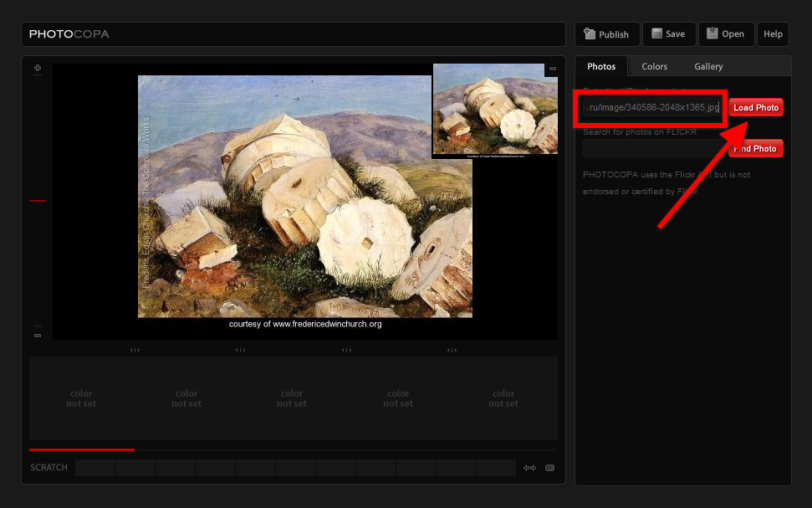The height and width of the screenshot is (508, 812).
Task: Click the Find Photo button
Action: (x=757, y=149)
